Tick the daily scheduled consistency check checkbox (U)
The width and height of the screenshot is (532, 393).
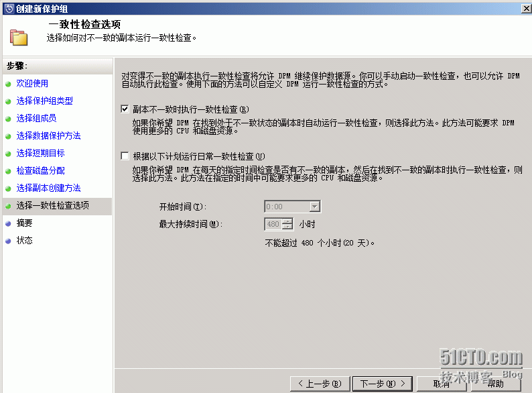coord(125,156)
